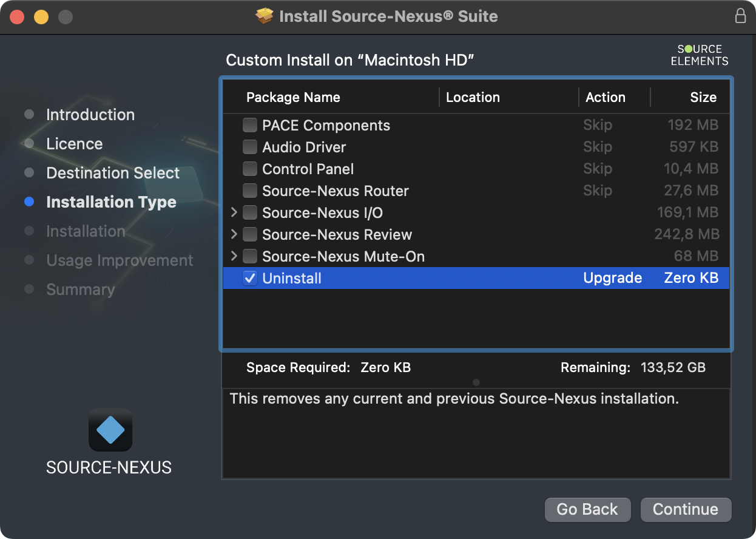Click the 169,1 MB size value

point(687,213)
